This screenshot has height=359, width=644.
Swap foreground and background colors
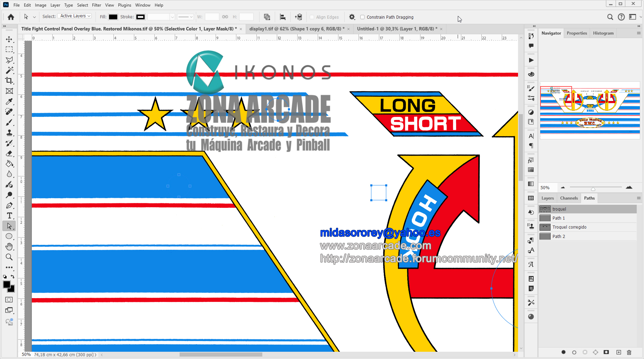[x=13, y=277]
